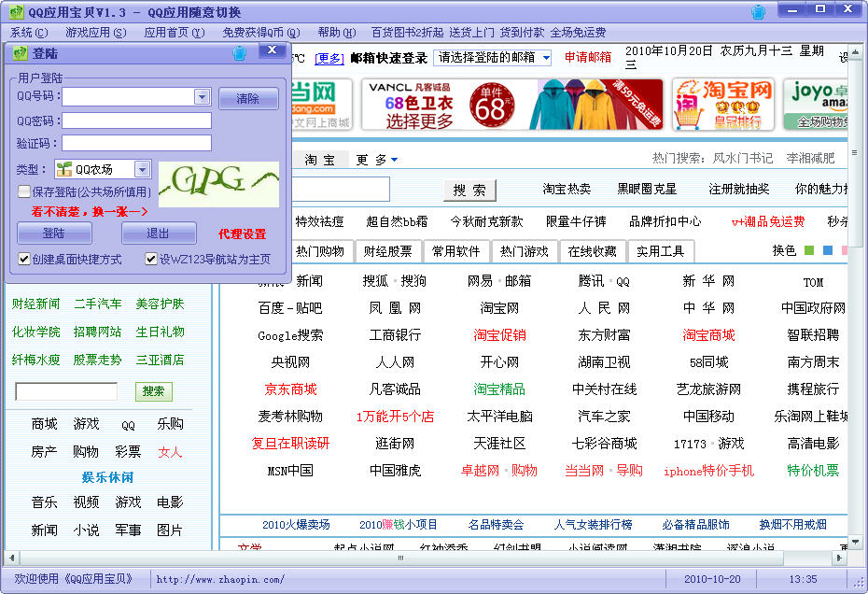Image resolution: width=868 pixels, height=594 pixels.
Task: Switch to the 常用软件 tab
Action: 456,251
